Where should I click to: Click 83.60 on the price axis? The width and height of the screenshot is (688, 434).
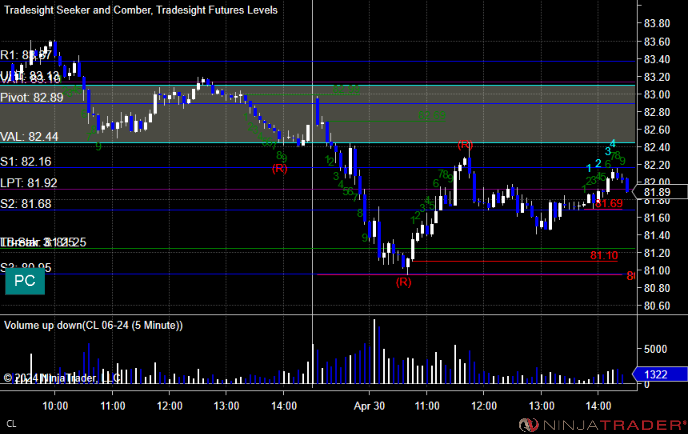click(657, 42)
